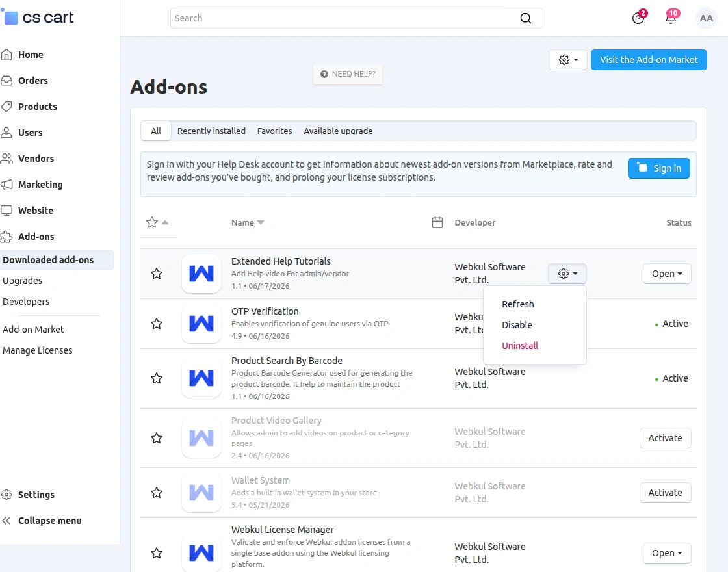Open the Wallet System add-on name
This screenshot has height=572, width=728.
pyautogui.click(x=261, y=480)
